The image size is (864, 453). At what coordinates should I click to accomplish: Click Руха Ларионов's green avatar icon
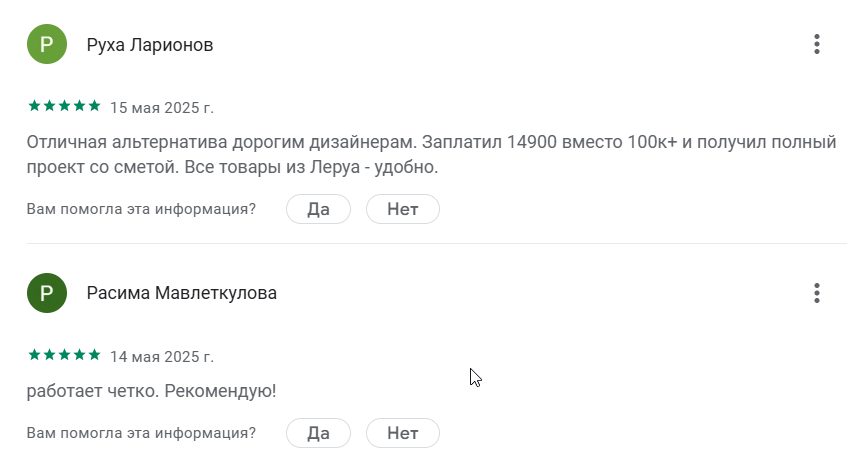(x=47, y=45)
